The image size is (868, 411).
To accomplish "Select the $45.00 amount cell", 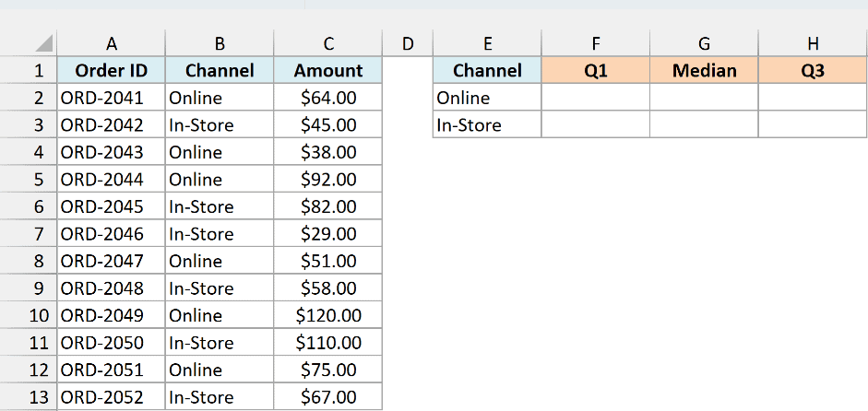I will click(x=328, y=124).
